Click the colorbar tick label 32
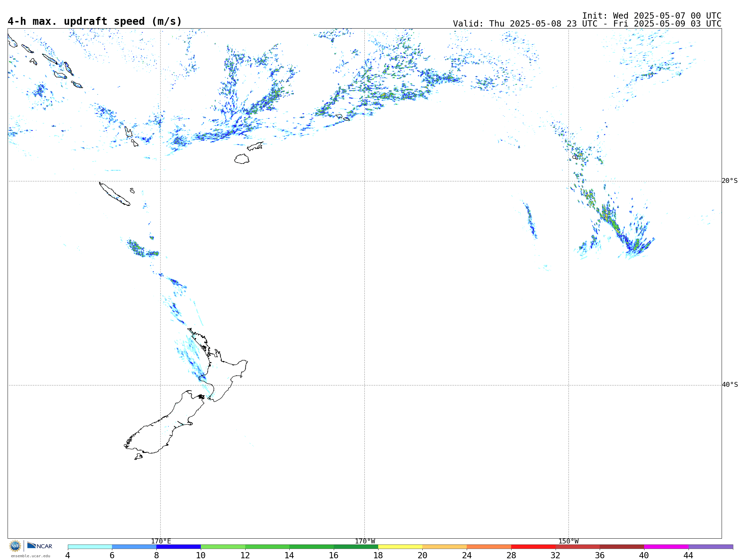This screenshot has width=744, height=560. pyautogui.click(x=556, y=555)
